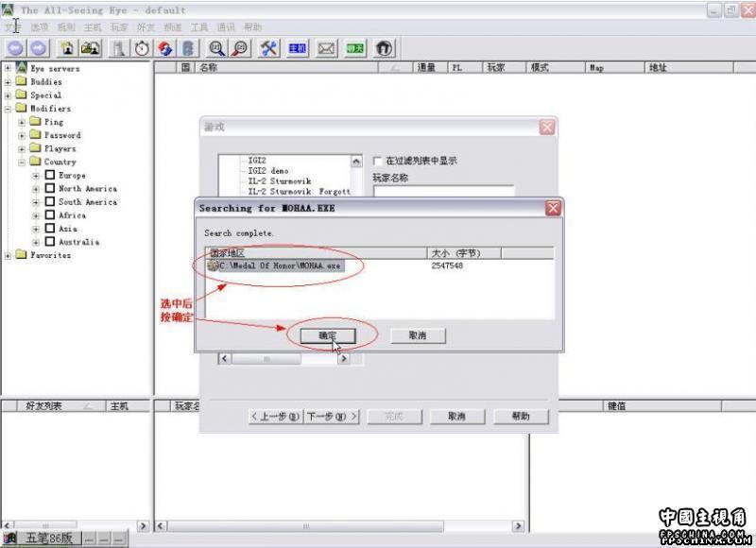Select the Buddies tree item
The height and width of the screenshot is (548, 756).
[46, 82]
